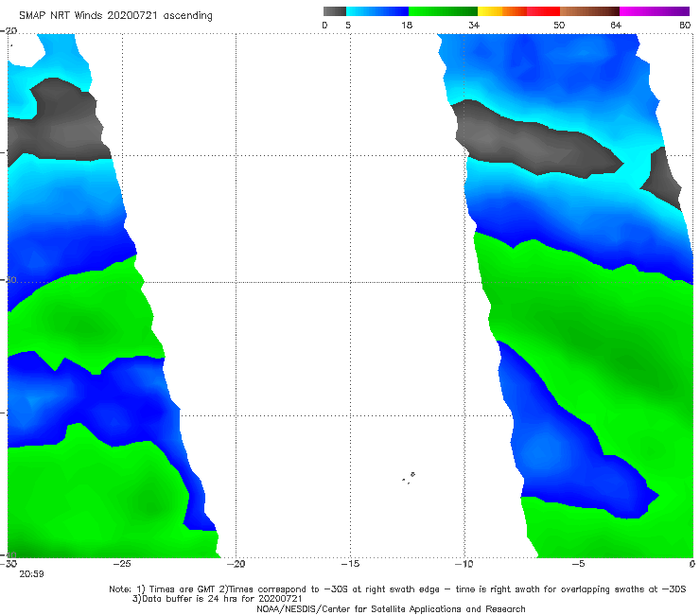This screenshot has height=615, width=700.
Task: Pick the brown 50–64 color bar segment
Action: [589, 11]
